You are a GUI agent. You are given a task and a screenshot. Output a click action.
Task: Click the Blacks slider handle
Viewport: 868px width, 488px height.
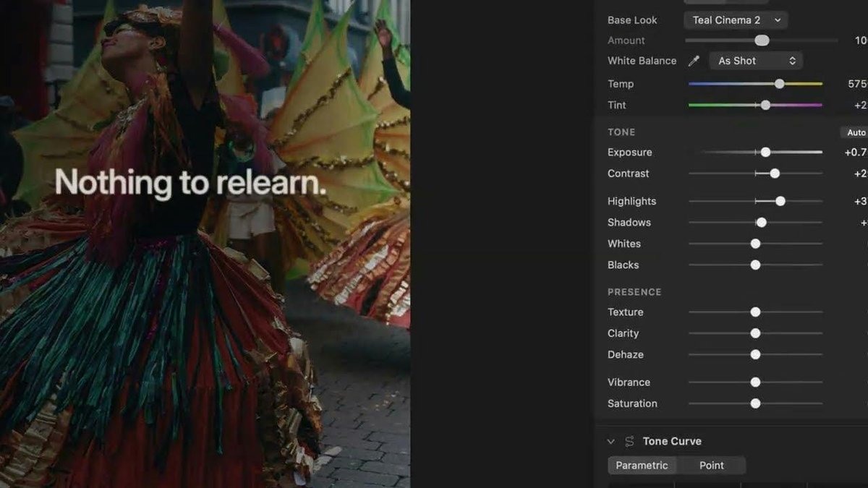click(755, 265)
